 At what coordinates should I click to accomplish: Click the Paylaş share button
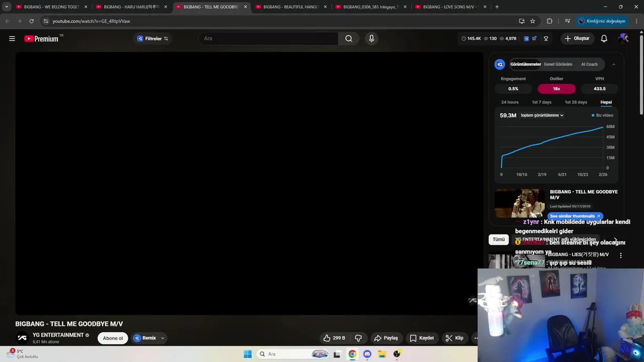click(x=386, y=338)
